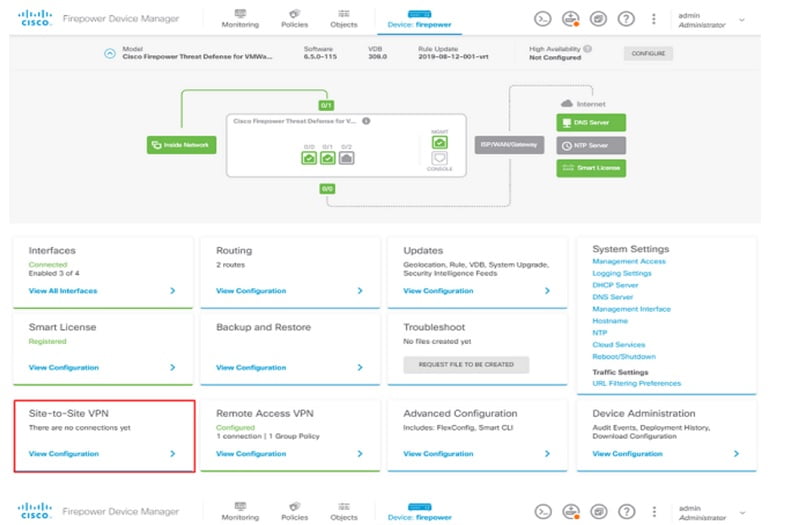Click the info icon beside device name in diagram
Viewport: 800px width, 525px height.
366,121
